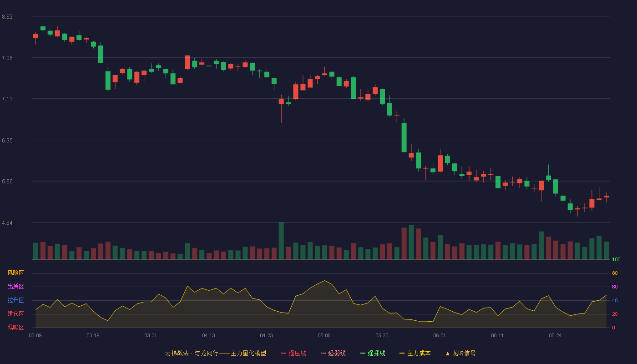Click the 6.35 price axis label
Viewport: 637px width, 364px height.
7,141
